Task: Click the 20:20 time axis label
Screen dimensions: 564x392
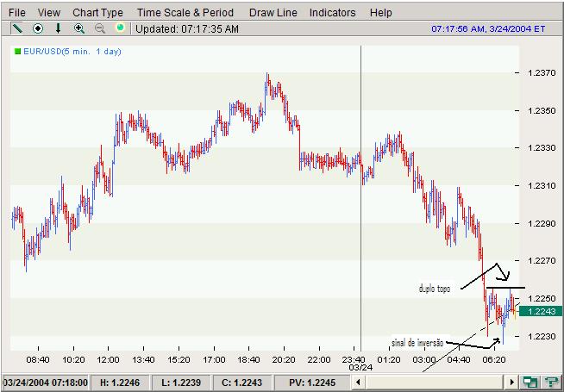Action: click(x=284, y=359)
